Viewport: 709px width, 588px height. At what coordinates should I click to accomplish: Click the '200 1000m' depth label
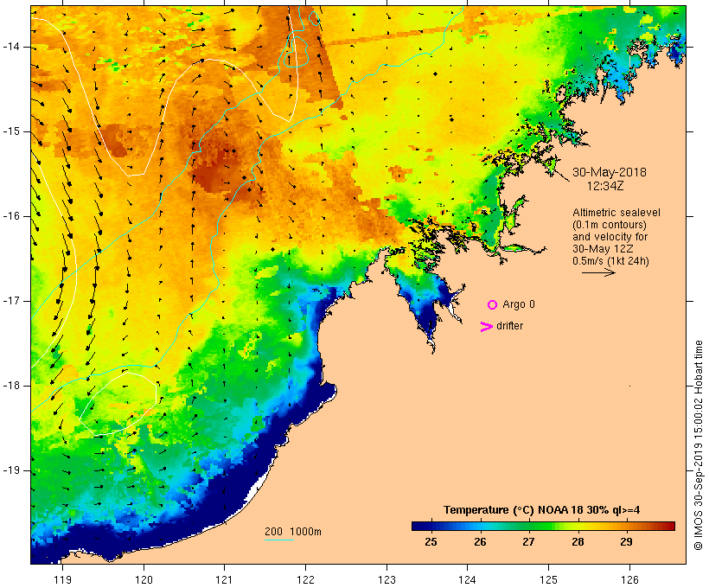pos(293,532)
